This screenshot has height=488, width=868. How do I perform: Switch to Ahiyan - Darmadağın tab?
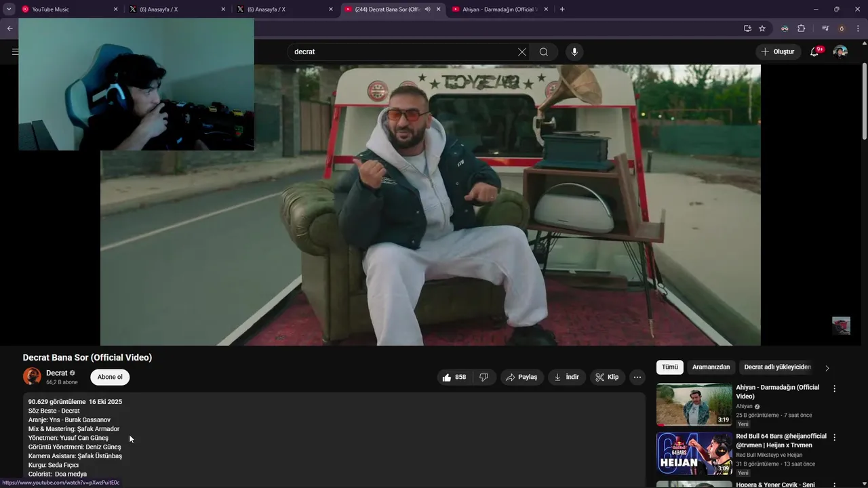pyautogui.click(x=500, y=9)
